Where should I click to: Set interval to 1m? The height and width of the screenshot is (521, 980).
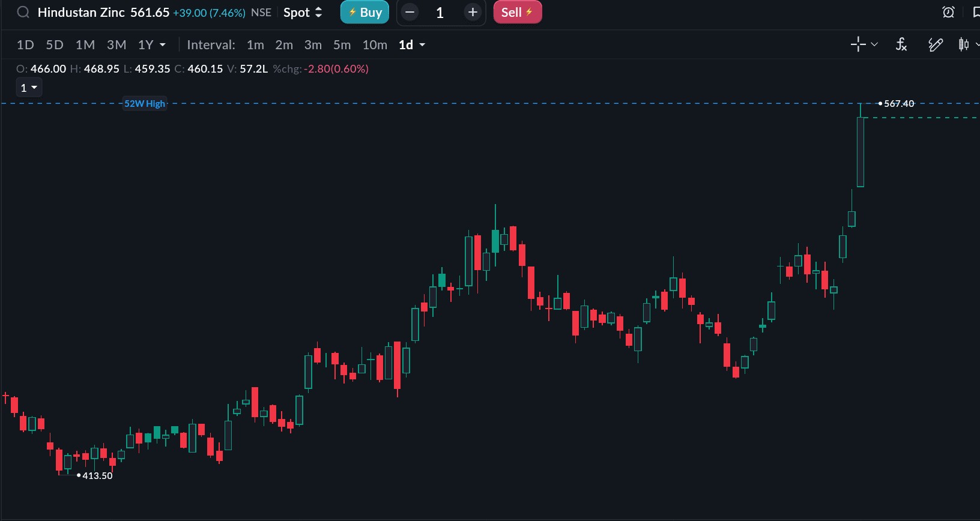pos(255,45)
